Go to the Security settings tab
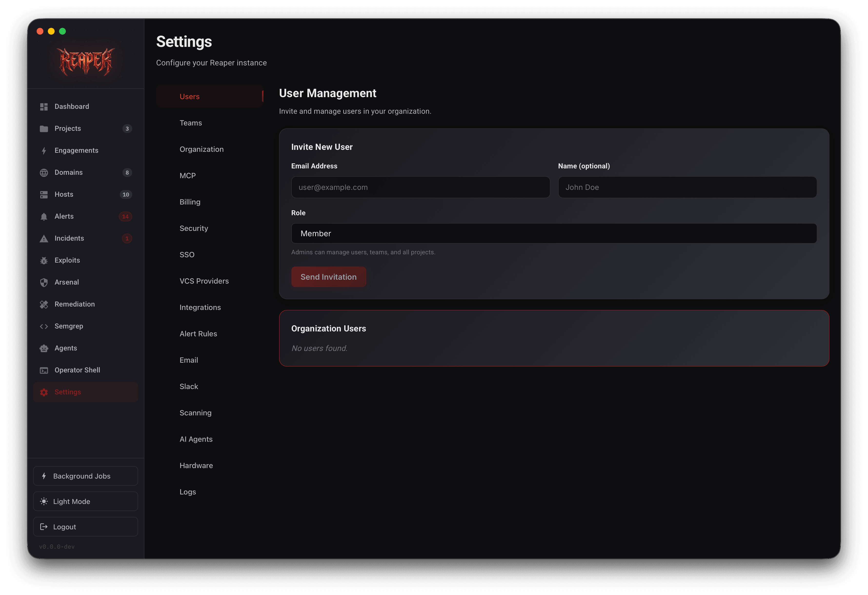868x595 pixels. pyautogui.click(x=210, y=228)
